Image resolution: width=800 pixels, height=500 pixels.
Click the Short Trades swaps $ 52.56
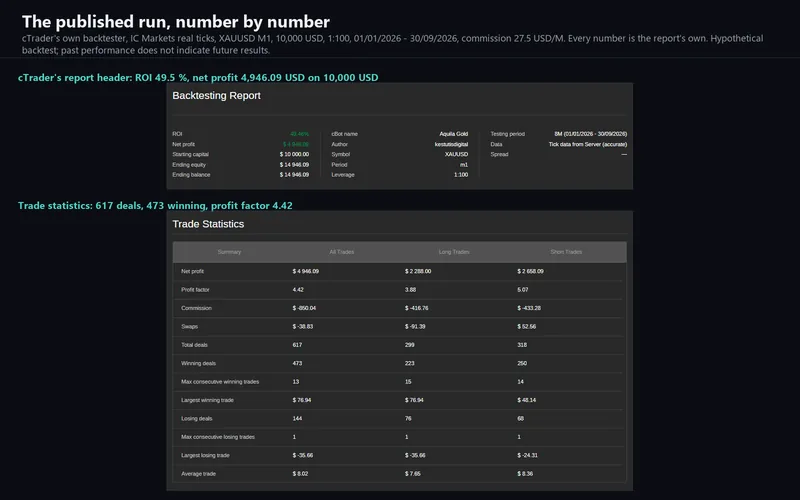[527, 327]
